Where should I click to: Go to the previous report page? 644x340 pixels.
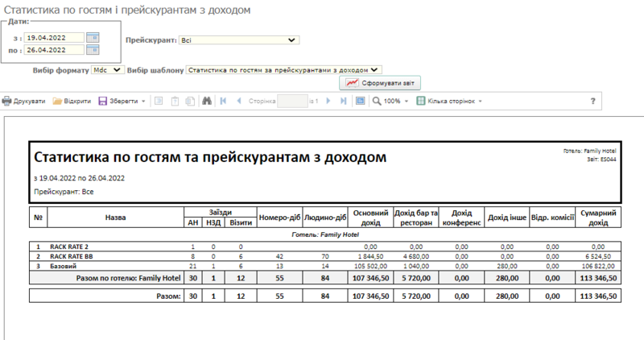coord(236,102)
